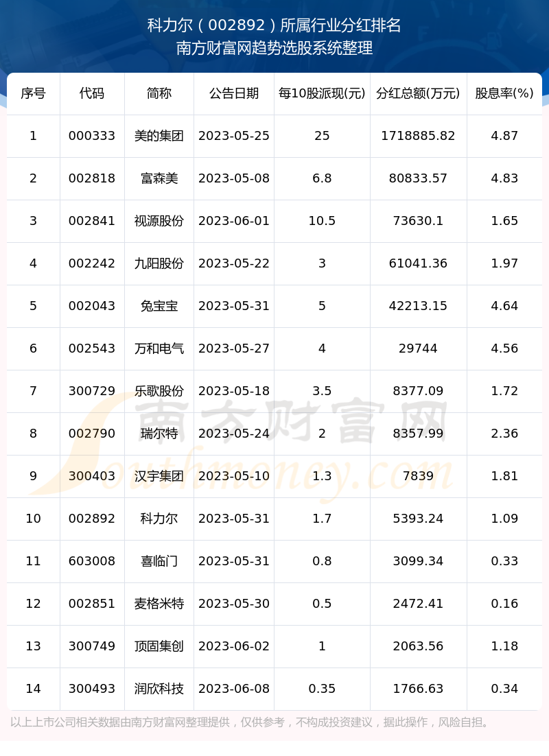Select the name 万和电气

tap(159, 348)
